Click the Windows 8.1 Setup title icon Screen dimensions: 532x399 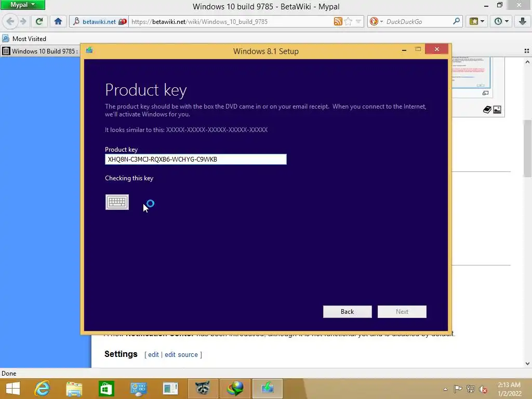click(89, 50)
